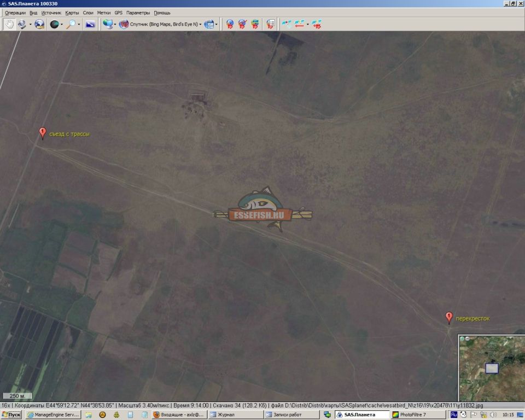Click the globe with pin and checkmark icon
This screenshot has width=525, height=420.
(x=242, y=24)
